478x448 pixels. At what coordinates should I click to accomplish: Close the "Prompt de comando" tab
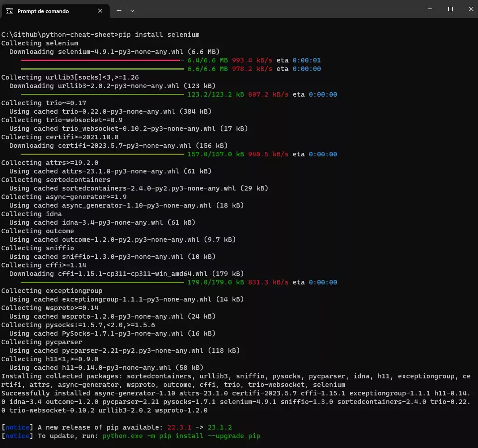pos(100,11)
